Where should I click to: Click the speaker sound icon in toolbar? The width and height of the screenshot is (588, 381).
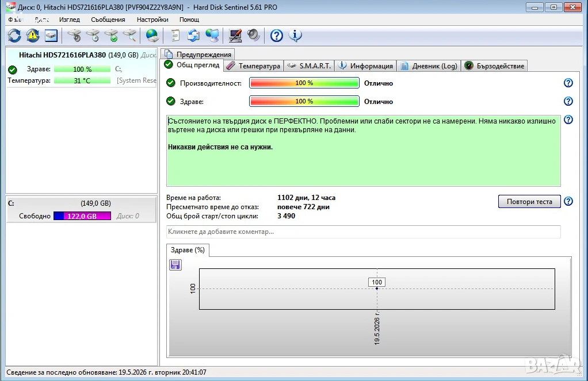pyautogui.click(x=254, y=36)
